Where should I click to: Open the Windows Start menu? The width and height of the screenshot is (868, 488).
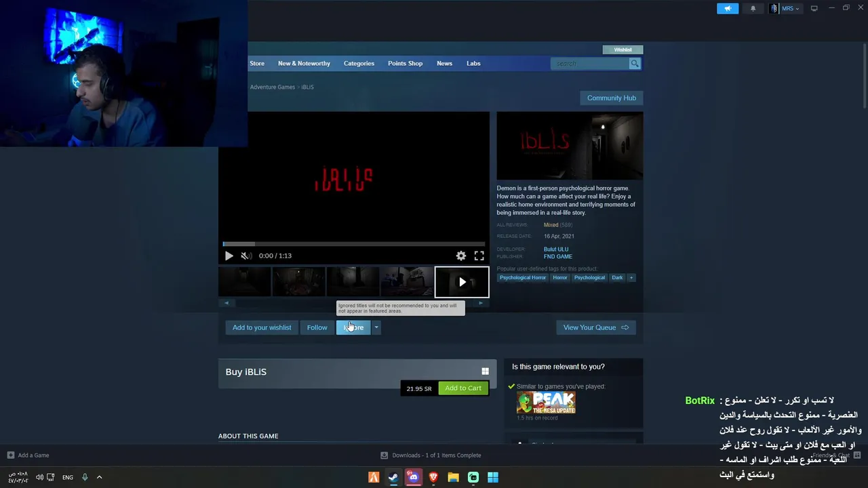click(493, 477)
